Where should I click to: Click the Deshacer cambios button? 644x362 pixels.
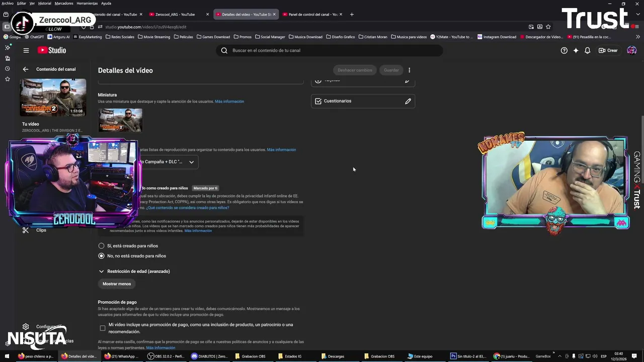(x=355, y=70)
